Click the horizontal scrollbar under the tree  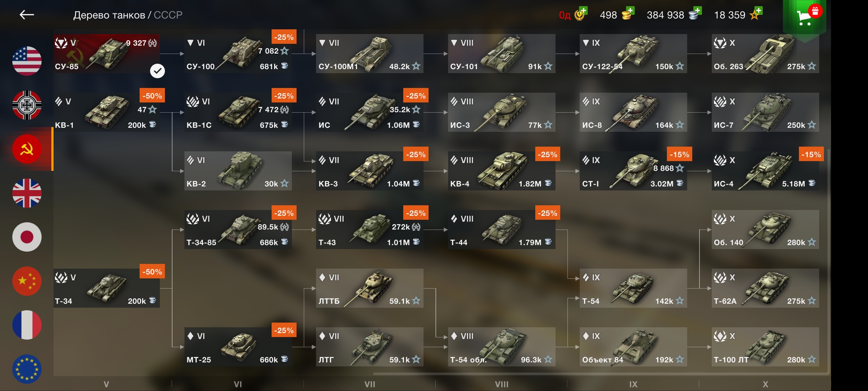point(600,373)
